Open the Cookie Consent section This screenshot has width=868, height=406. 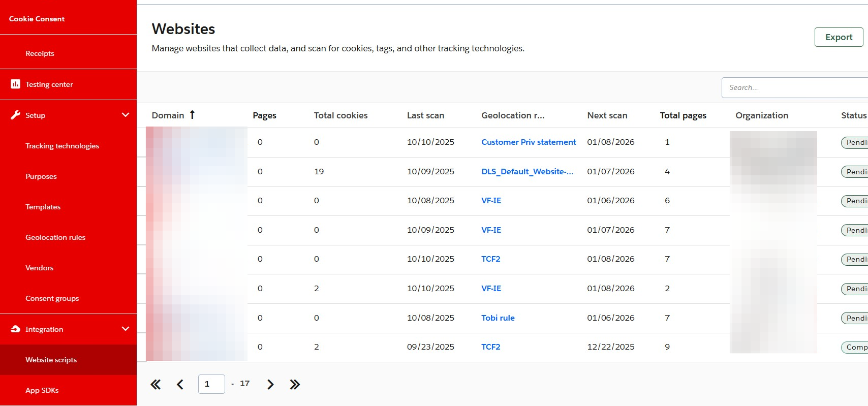pyautogui.click(x=37, y=19)
